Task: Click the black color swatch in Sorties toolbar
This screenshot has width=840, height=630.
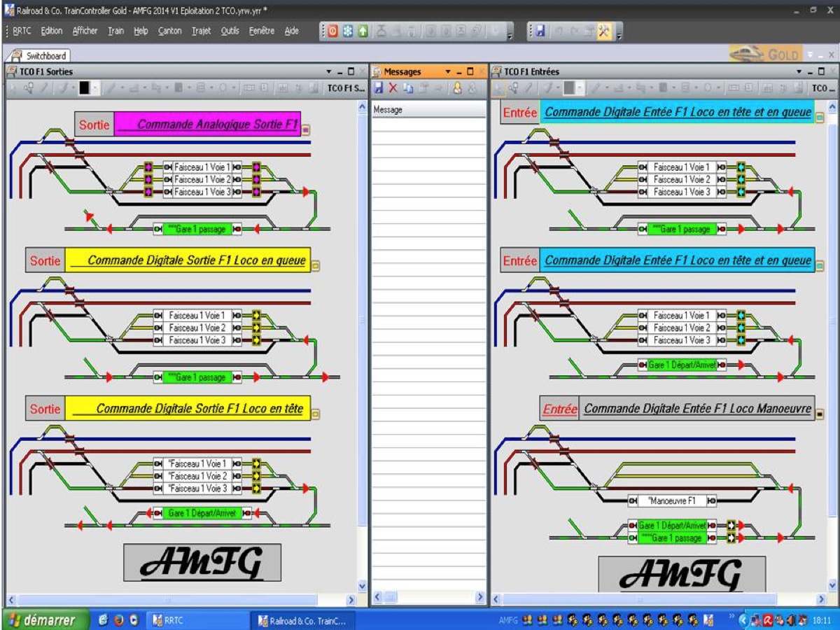Action: (84, 87)
